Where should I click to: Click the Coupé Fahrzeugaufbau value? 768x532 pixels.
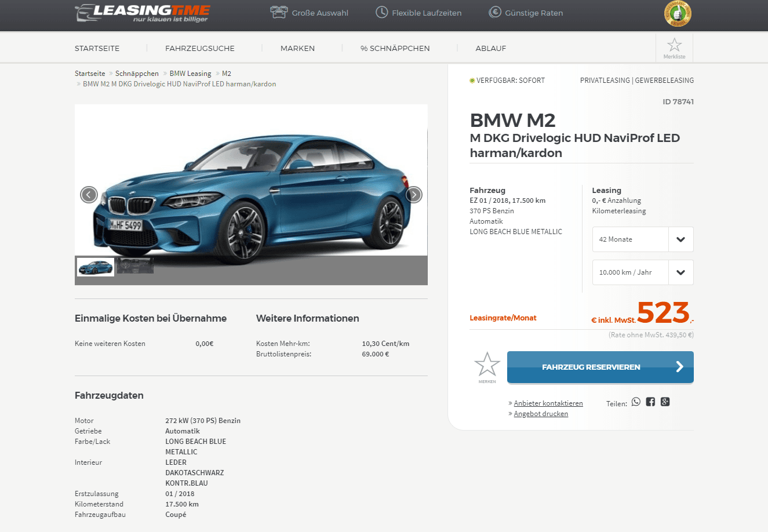[x=176, y=515]
